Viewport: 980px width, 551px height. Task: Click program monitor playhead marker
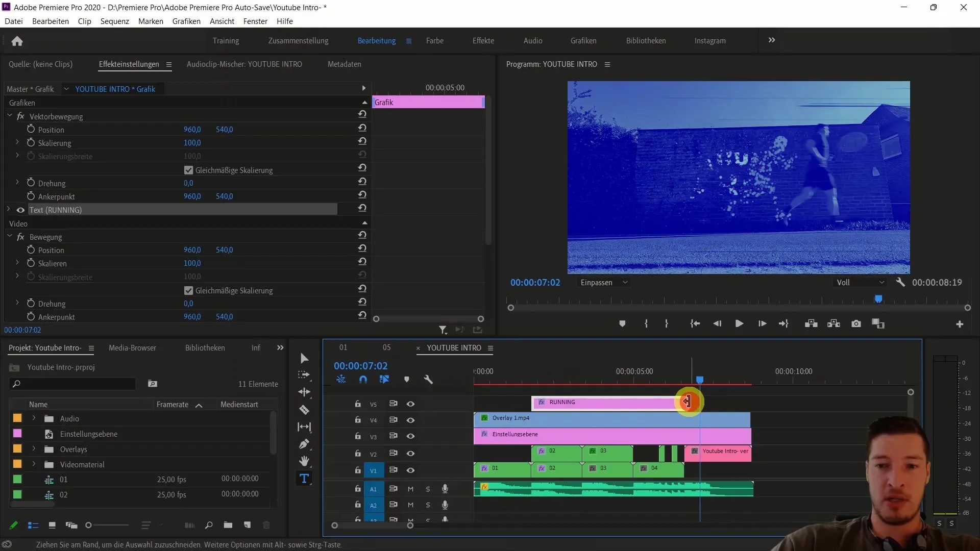878,299
